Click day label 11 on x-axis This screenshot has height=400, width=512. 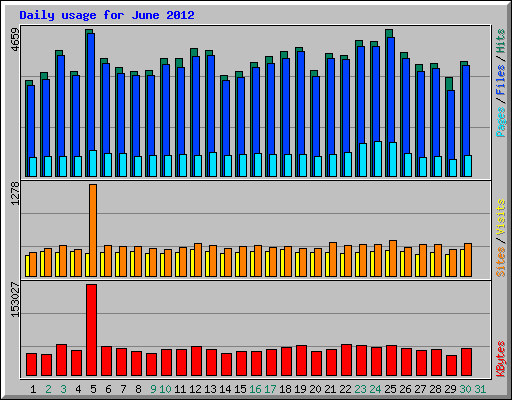[x=180, y=389]
